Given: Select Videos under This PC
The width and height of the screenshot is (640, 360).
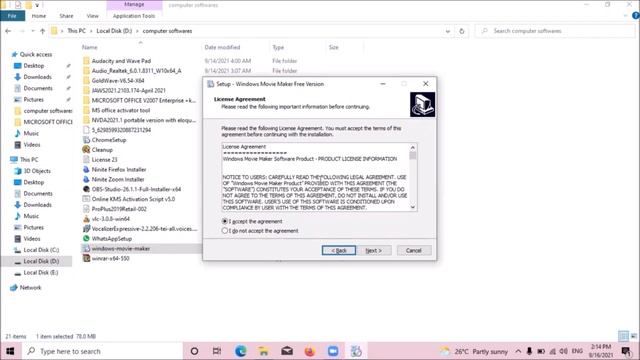Looking at the screenshot, I should pos(32,239).
